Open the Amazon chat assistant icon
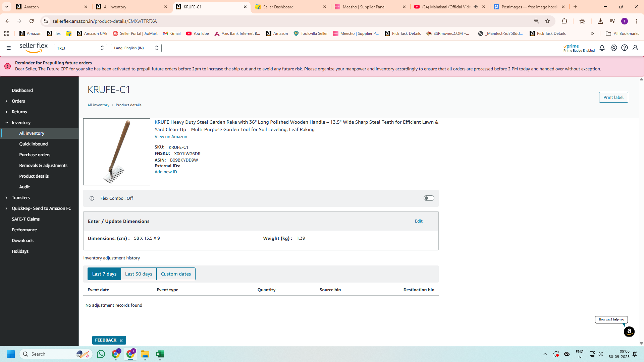Screen dimensions: 644x362 point(629,332)
